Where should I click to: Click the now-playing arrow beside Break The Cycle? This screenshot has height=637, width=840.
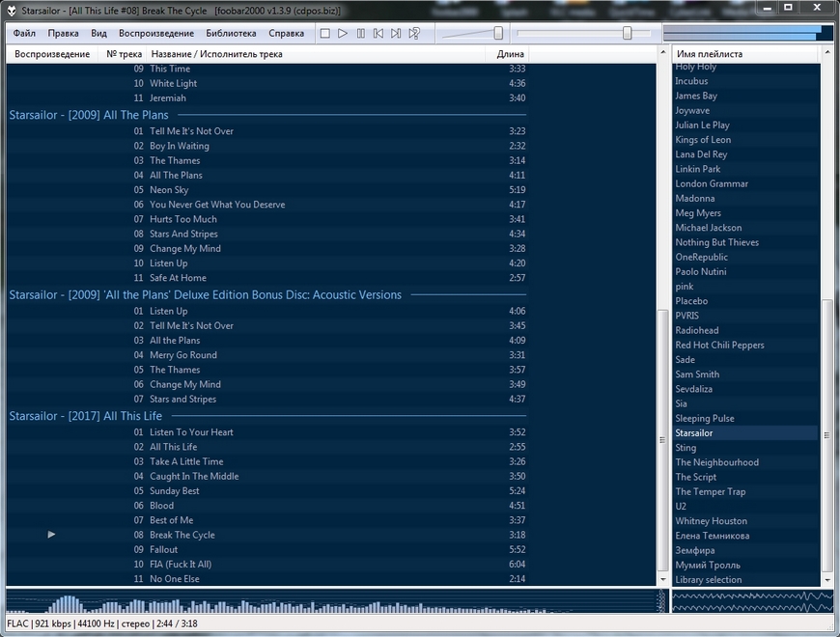pyautogui.click(x=51, y=535)
